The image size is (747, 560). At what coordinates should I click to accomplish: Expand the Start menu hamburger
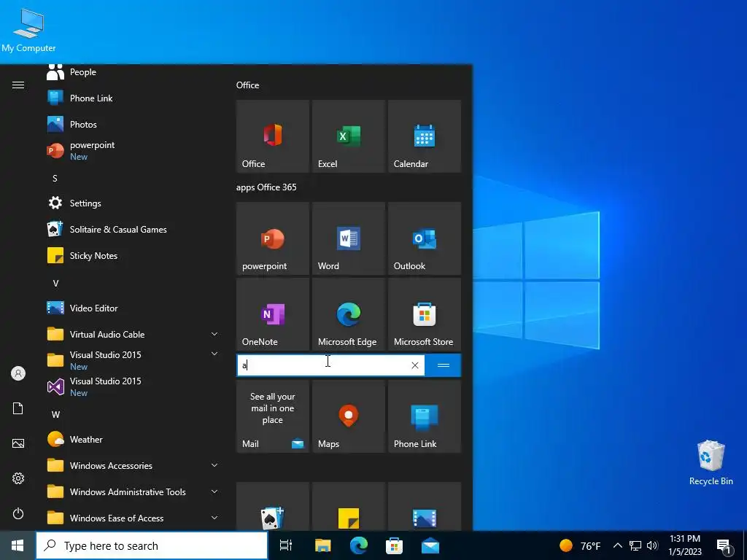pos(18,85)
